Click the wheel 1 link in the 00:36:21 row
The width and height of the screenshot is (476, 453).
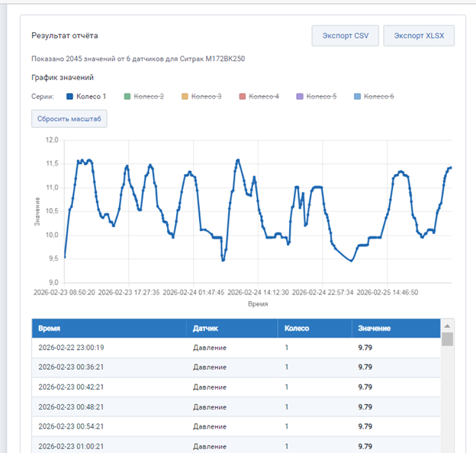pyautogui.click(x=287, y=368)
